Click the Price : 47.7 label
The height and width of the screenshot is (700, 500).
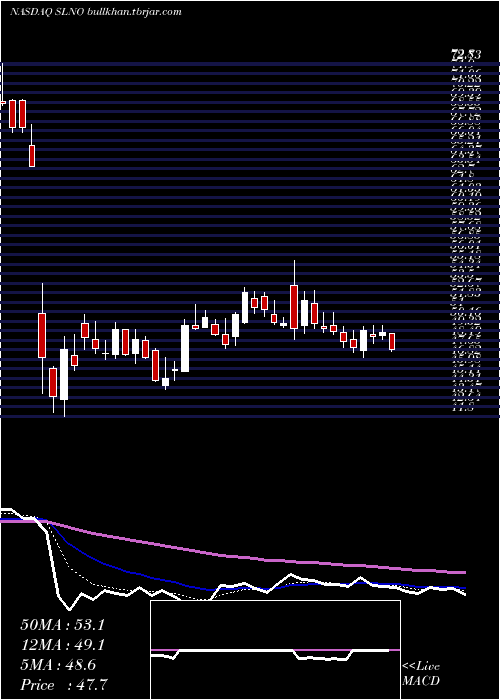point(64,685)
